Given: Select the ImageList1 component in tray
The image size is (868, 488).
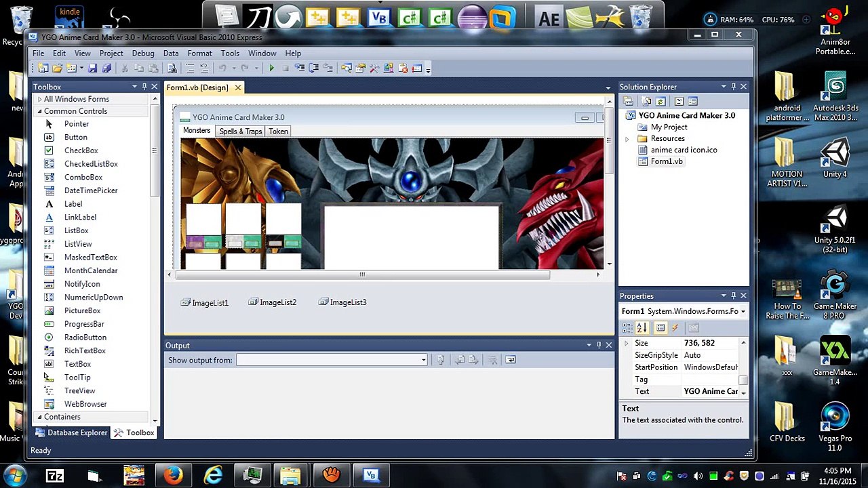Looking at the screenshot, I should [x=205, y=303].
